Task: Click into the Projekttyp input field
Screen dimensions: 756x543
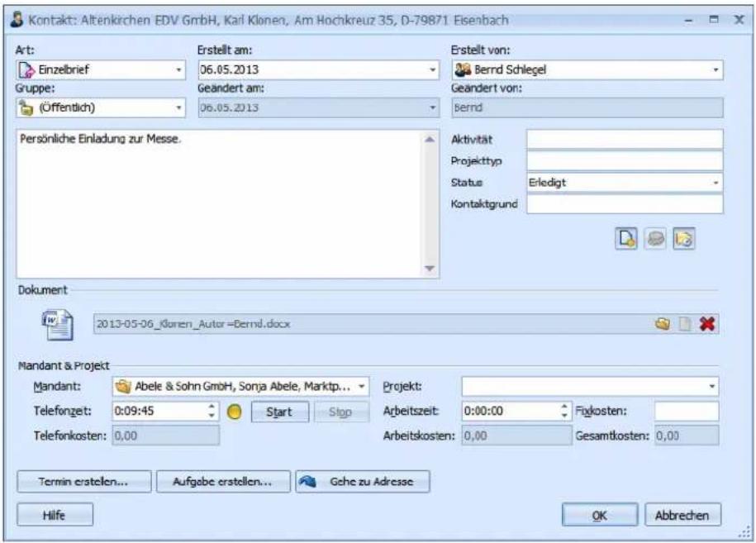Action: pos(625,160)
